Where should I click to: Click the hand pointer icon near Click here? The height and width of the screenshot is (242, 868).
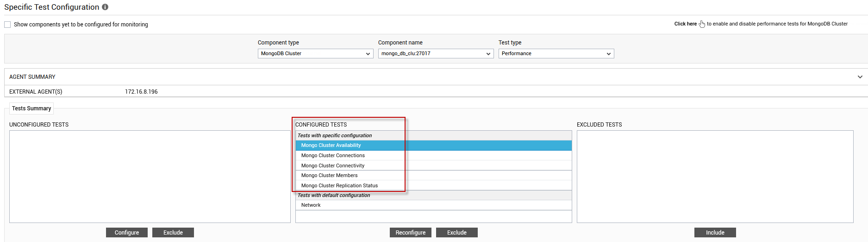pyautogui.click(x=702, y=24)
